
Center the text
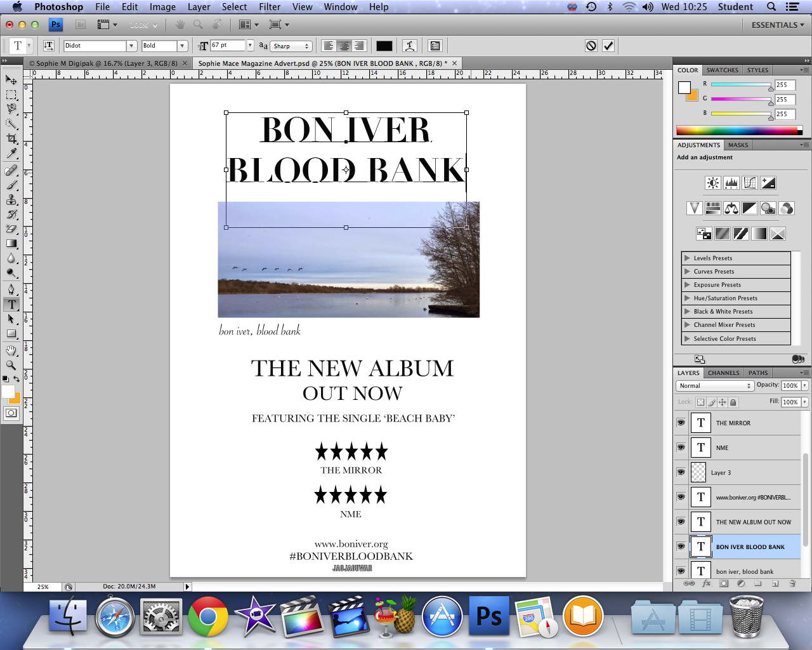(x=344, y=46)
